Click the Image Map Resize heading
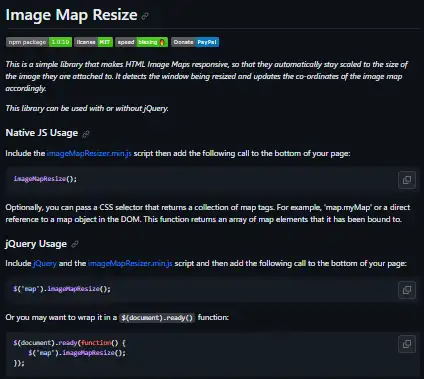The width and height of the screenshot is (424, 379). (x=71, y=15)
